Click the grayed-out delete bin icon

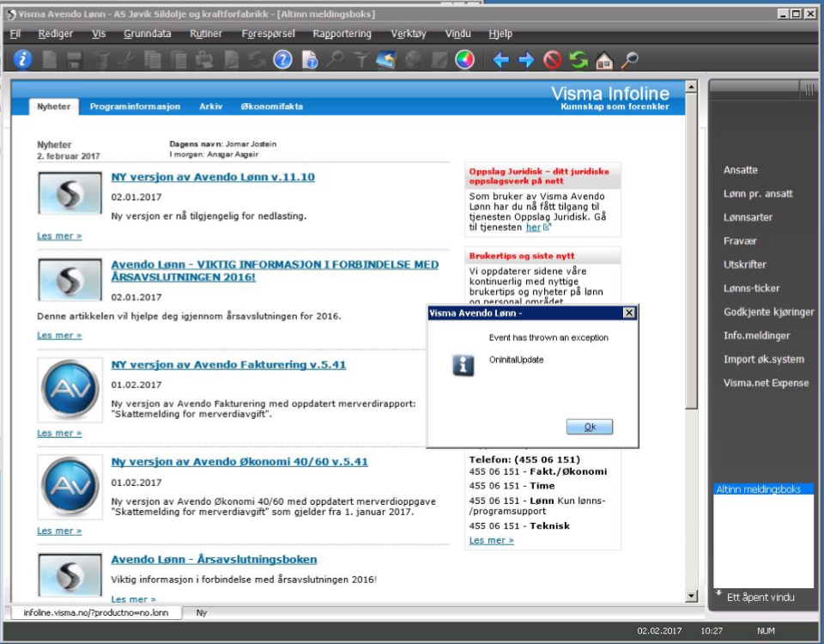(100, 60)
